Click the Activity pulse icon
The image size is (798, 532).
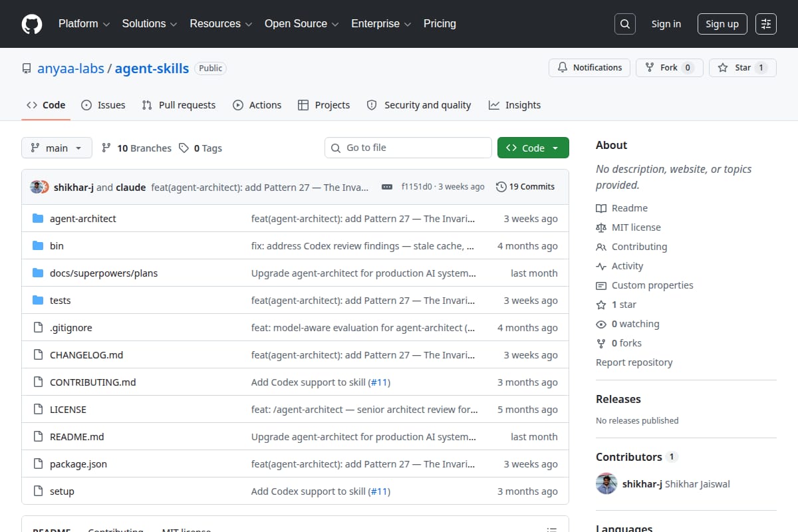tap(601, 266)
